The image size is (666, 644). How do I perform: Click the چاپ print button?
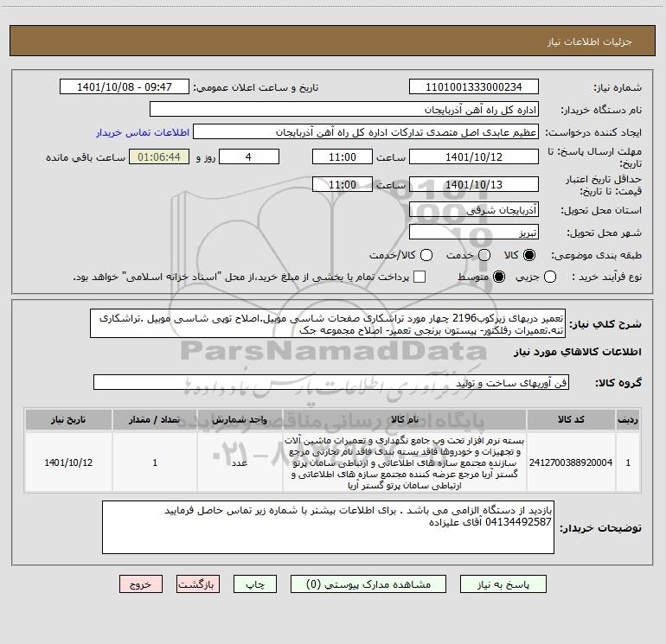point(255,584)
